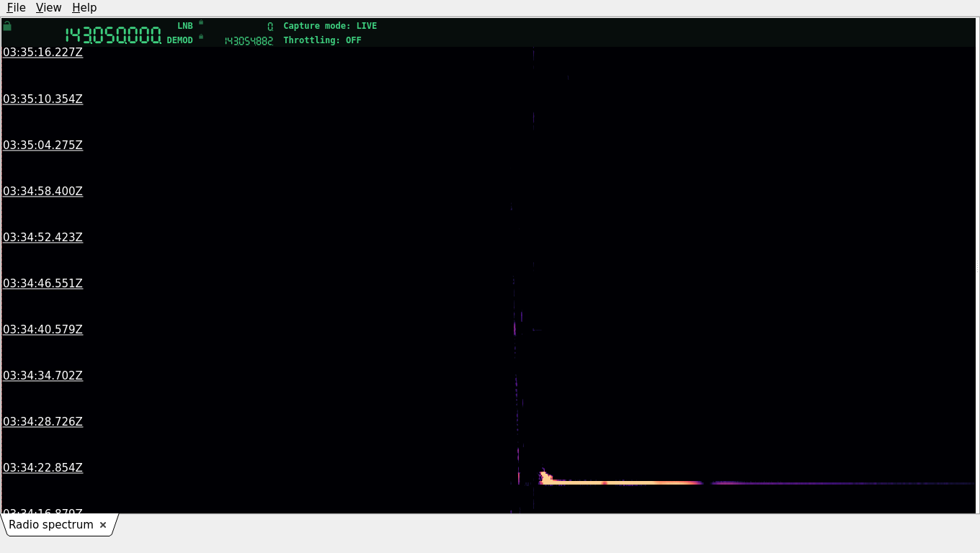Click the 03:34:40.579Z timestamp
980x553 pixels.
tap(43, 329)
